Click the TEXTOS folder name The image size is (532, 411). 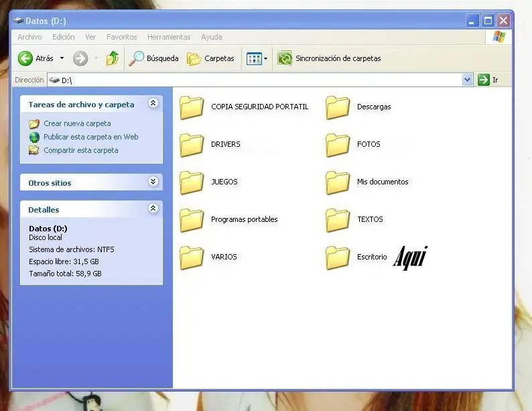point(370,219)
